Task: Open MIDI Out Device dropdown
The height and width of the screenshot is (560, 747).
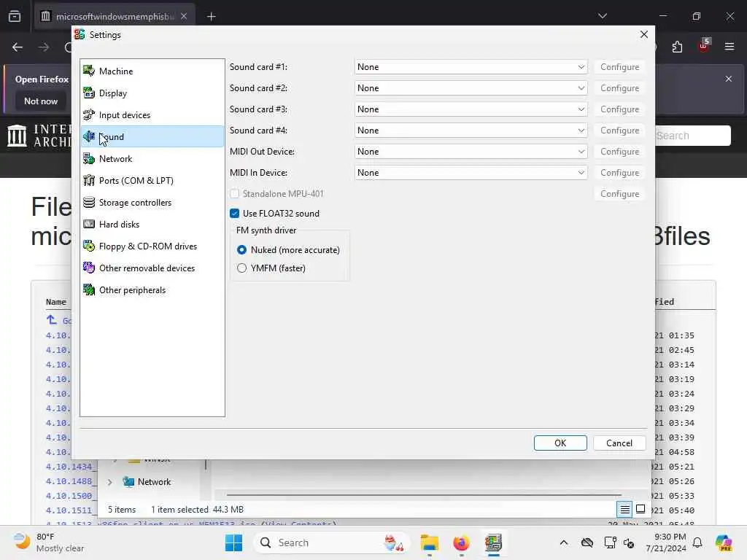Action: 471,152
